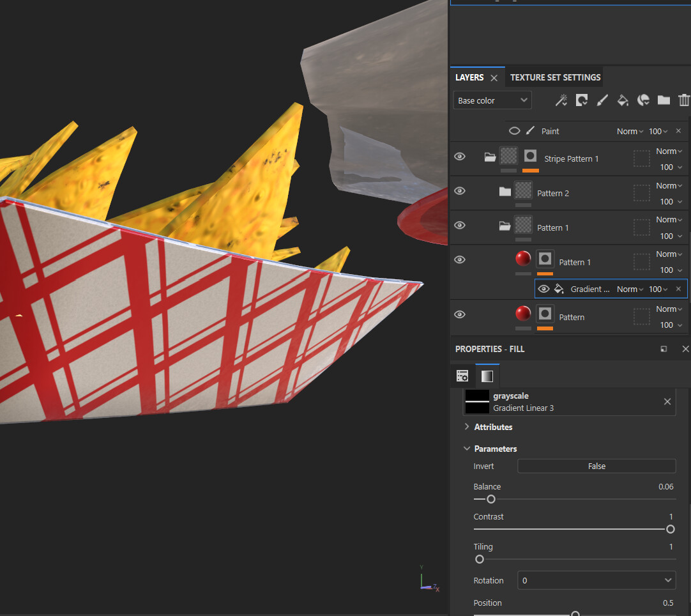The height and width of the screenshot is (616, 691).
Task: Select Pattern 2 checkered thumbnail
Action: pos(524,190)
